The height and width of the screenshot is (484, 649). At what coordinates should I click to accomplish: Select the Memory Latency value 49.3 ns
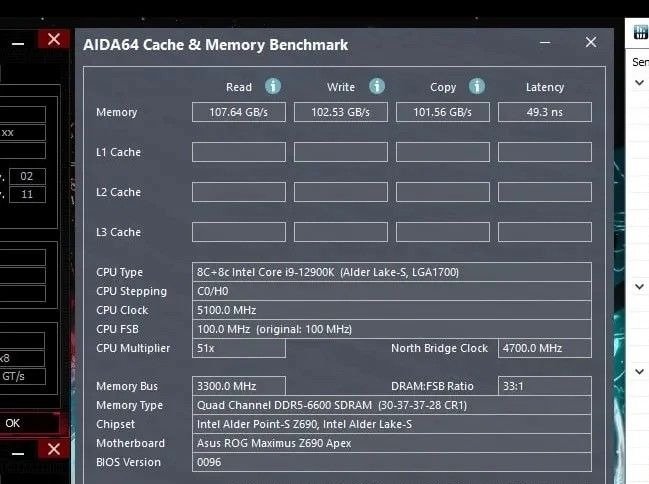point(545,112)
